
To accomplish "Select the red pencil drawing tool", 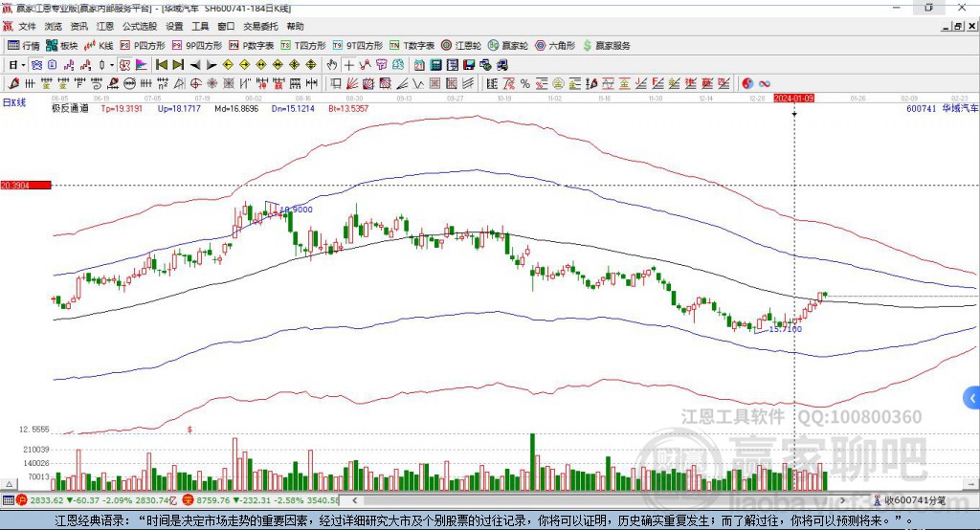I will point(13,83).
